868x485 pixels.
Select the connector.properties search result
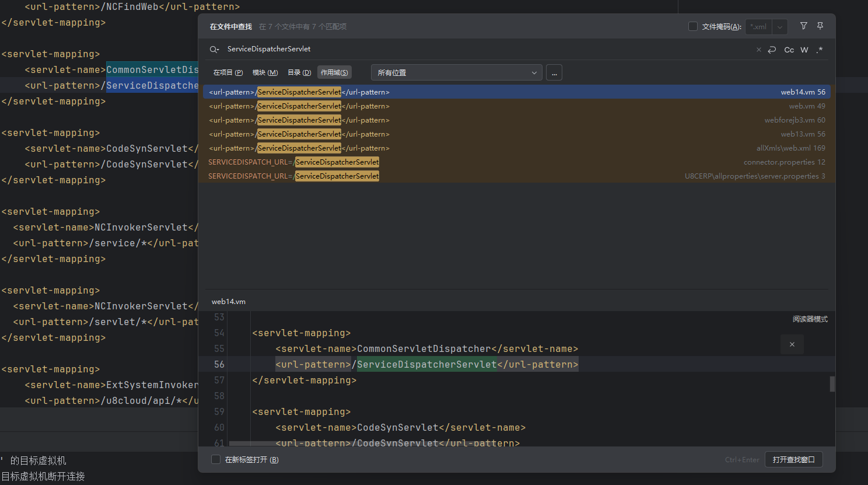[516, 162]
